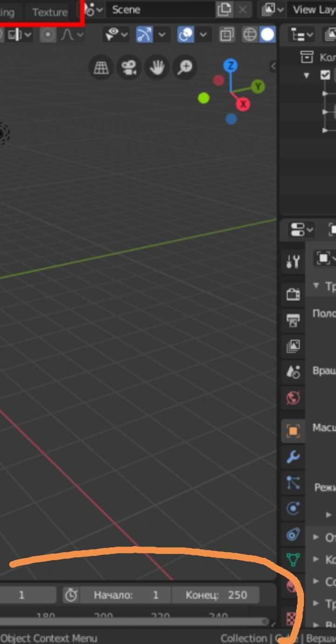
Task: Open the Object properties tab
Action: point(293,431)
